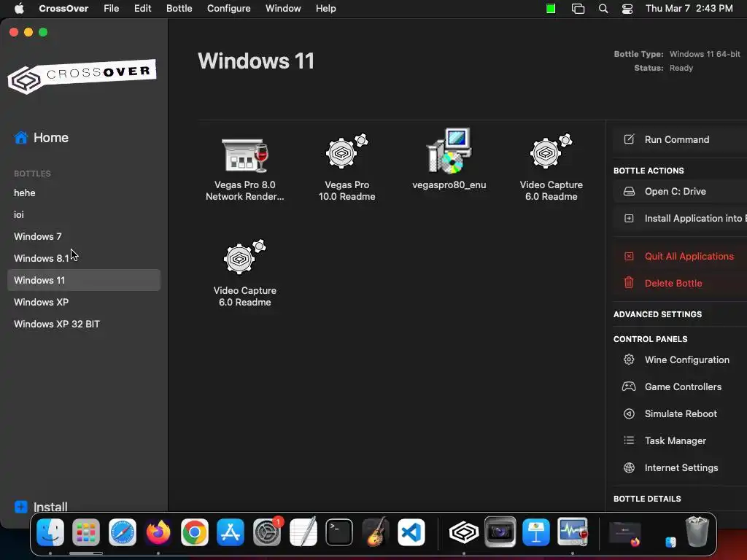Open Keynote from the Dock
Viewport: 747px width, 560px height.
pos(536,532)
